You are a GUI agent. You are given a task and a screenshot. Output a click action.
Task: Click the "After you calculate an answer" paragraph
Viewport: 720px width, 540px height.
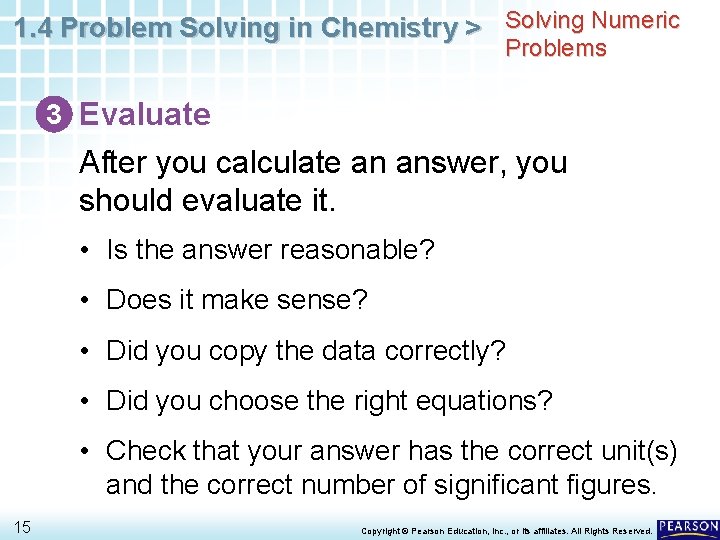322,181
